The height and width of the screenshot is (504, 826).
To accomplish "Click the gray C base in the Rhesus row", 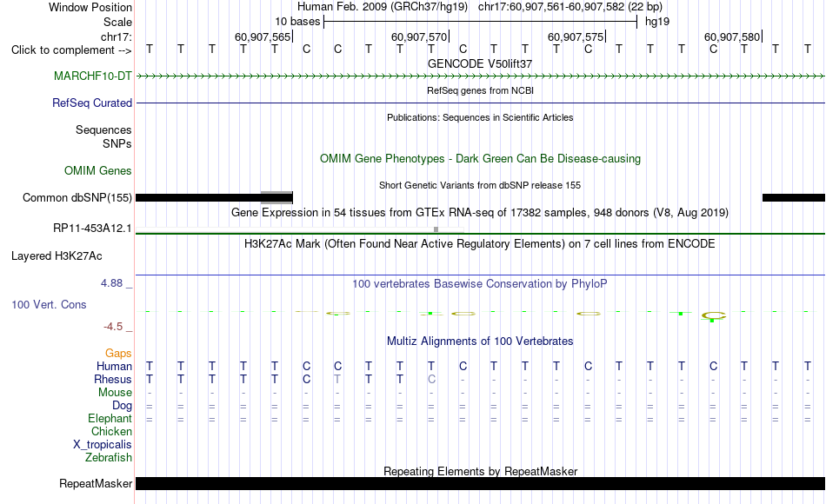I will point(431,380).
